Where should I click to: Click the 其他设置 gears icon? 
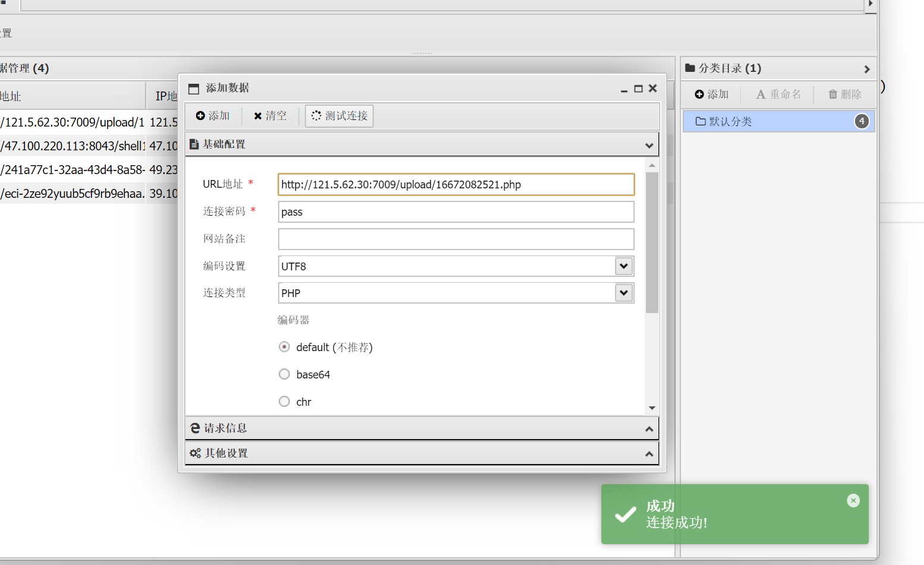click(x=195, y=453)
